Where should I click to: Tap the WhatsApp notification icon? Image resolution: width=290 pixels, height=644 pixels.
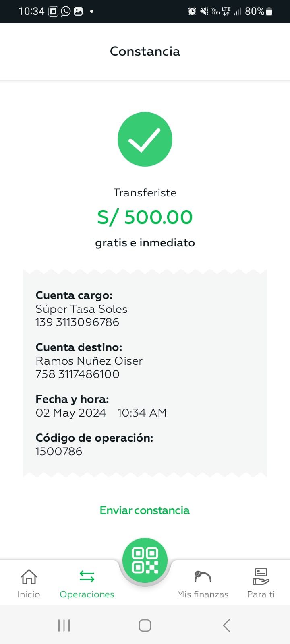pyautogui.click(x=66, y=11)
